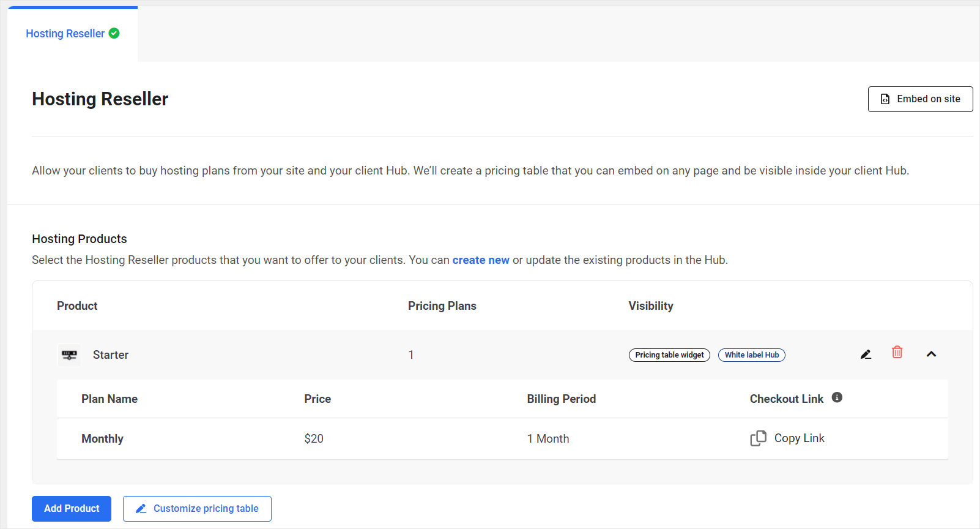Click the White label Hub badge
This screenshot has width=980, height=529.
coord(752,355)
